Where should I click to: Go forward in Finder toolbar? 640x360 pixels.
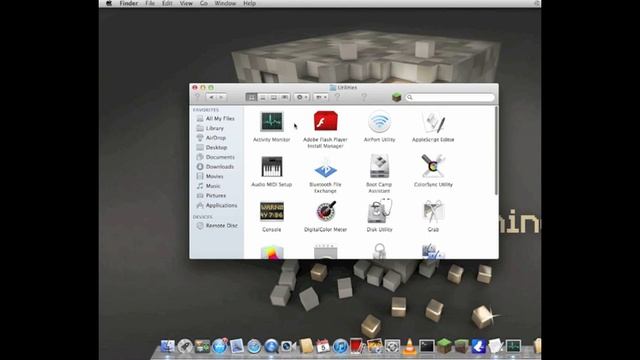(222, 97)
